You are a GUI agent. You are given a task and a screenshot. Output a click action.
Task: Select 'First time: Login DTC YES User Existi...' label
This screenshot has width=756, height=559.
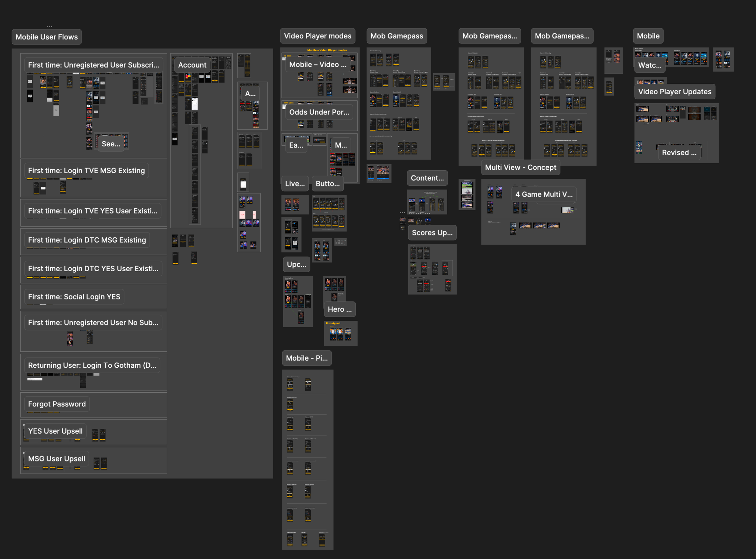93,269
